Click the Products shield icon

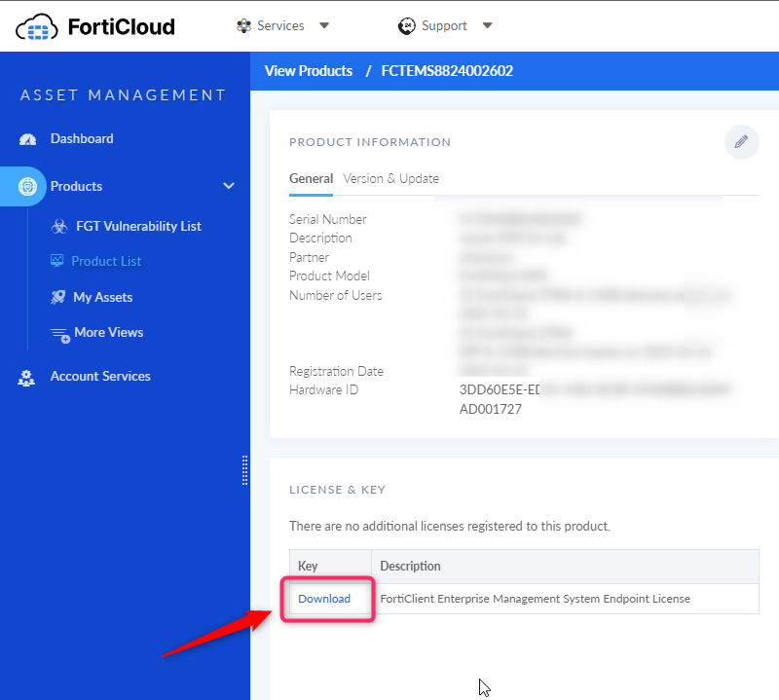coord(27,186)
